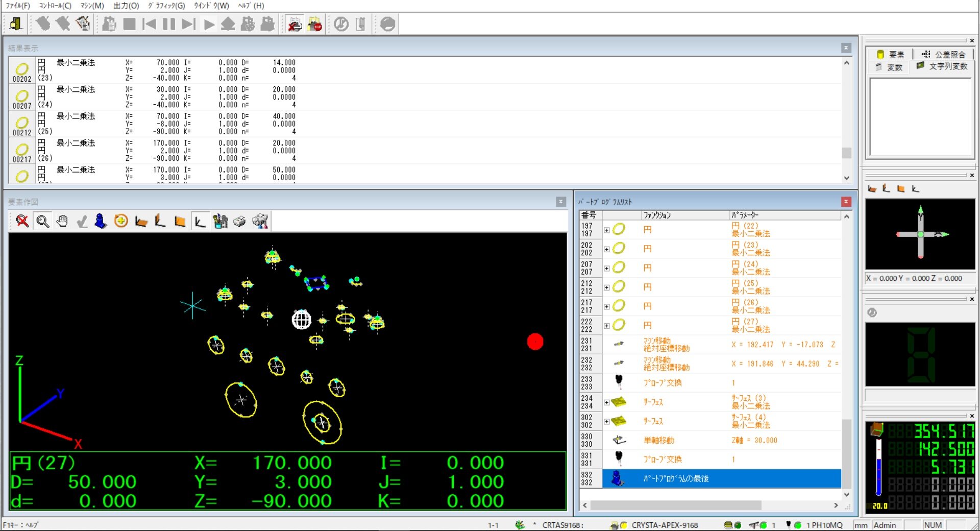
Task: Click the mm unit status bar field
Action: tap(861, 525)
